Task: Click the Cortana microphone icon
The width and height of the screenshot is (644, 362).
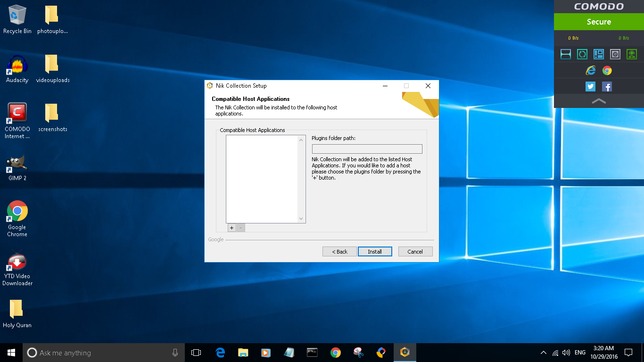Action: [x=175, y=353]
